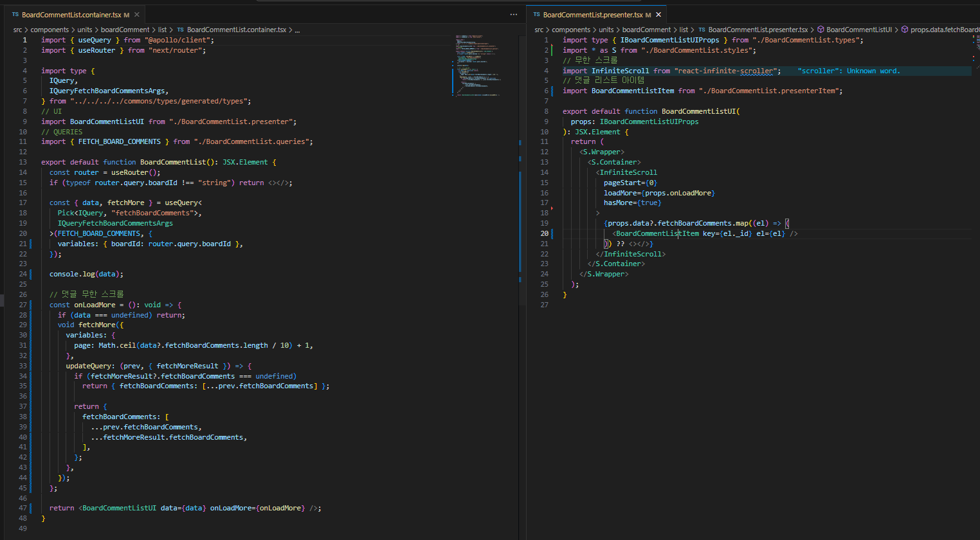
Task: Open the BoardCommentList.container.tsx breadcrumb file item
Action: coord(231,30)
